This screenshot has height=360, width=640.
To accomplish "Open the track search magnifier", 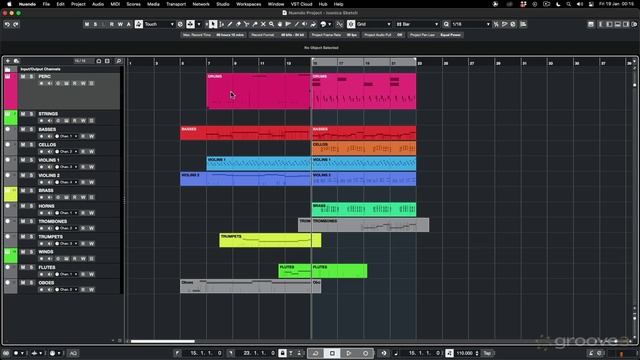I will pyautogui.click(x=119, y=61).
